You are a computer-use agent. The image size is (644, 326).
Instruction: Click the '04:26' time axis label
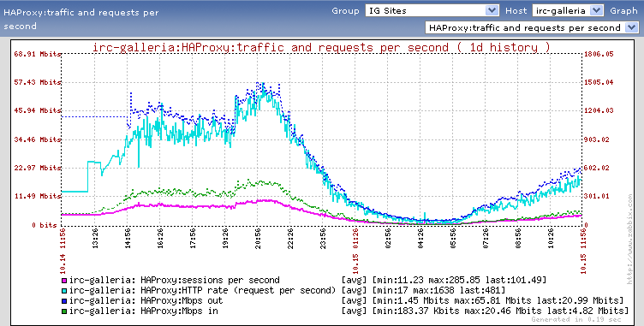[420, 239]
